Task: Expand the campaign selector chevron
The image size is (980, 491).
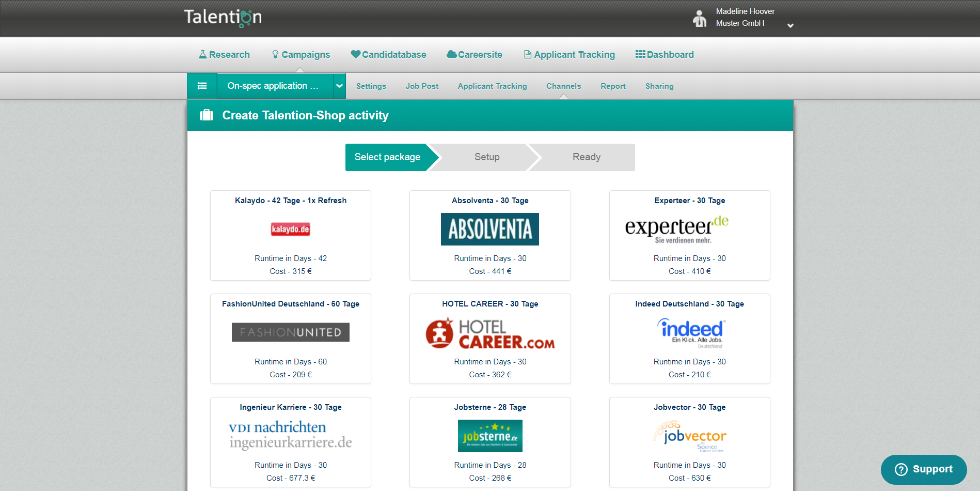Action: 339,86
